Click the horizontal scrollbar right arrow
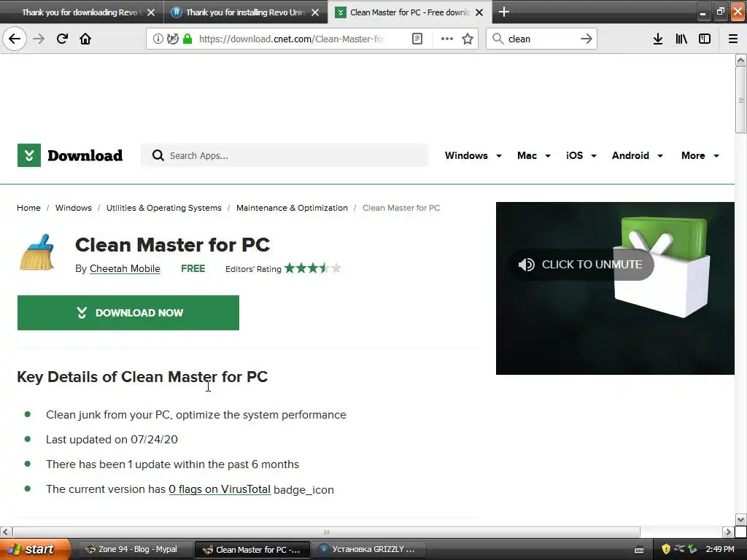 (728, 532)
